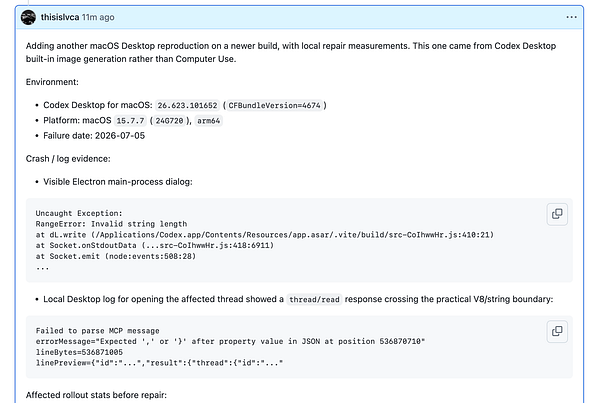Click the arm64 architecture code text

(x=209, y=121)
